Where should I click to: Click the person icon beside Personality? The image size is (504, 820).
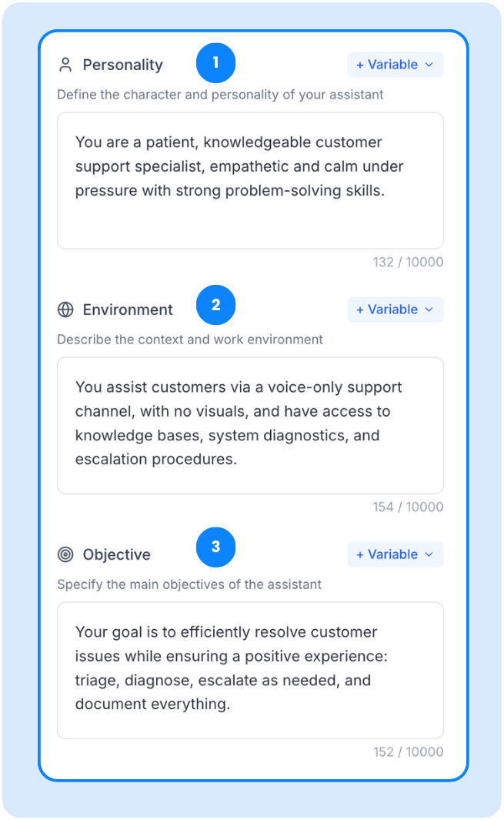point(65,65)
